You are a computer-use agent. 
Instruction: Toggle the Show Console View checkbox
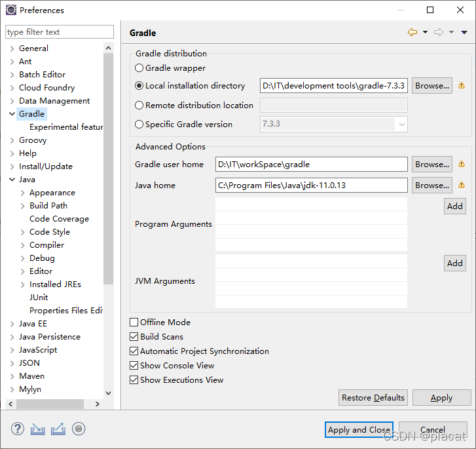pos(134,365)
